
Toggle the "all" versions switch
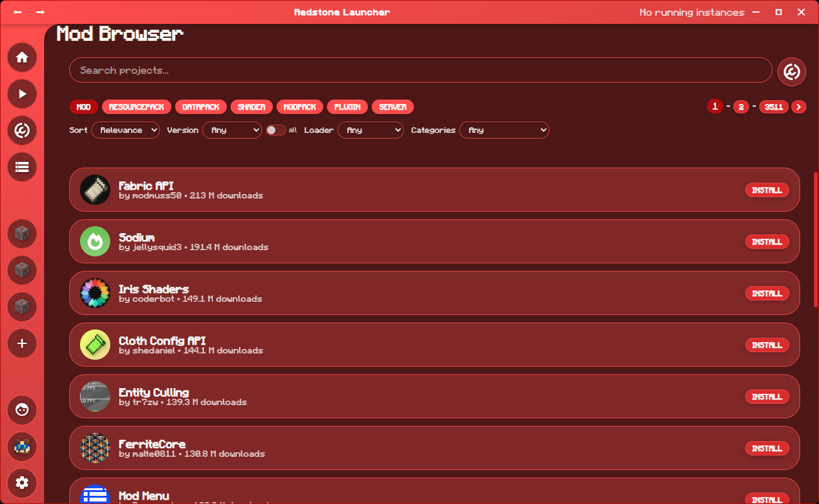tap(275, 130)
